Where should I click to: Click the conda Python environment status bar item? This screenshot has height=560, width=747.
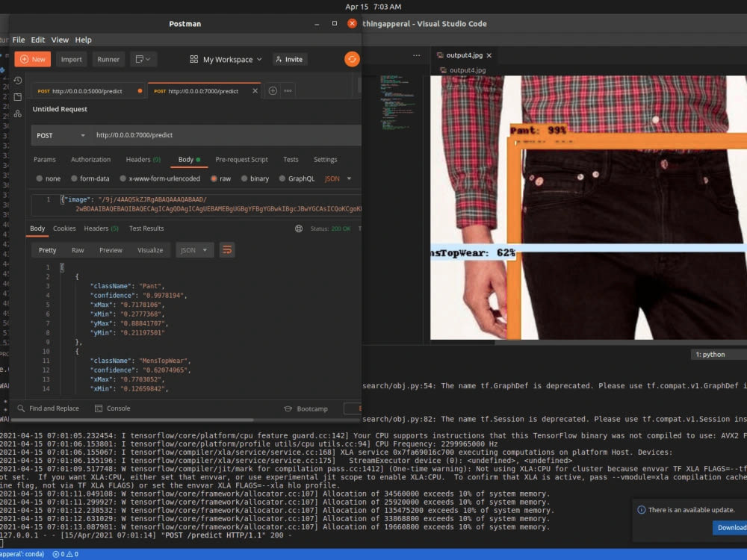pos(22,554)
